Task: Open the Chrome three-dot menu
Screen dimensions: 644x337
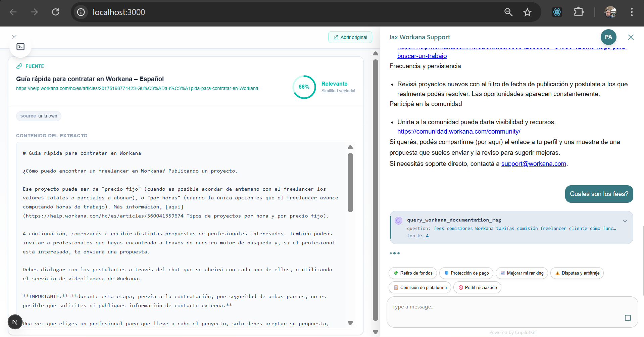Action: (632, 12)
